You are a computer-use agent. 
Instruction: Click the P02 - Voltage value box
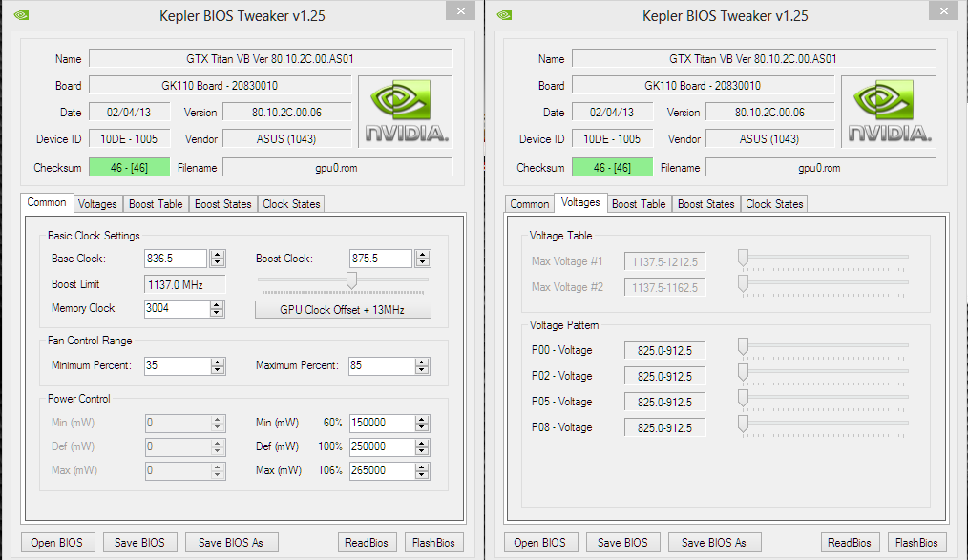tap(664, 376)
